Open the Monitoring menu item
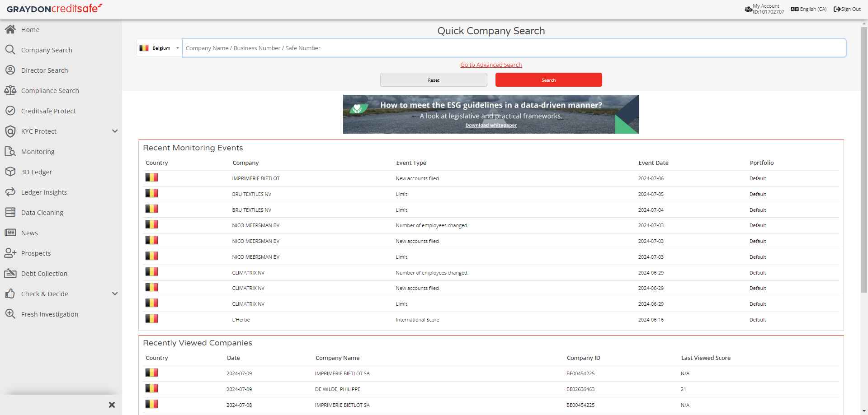Viewport: 868px width, 415px height. [x=61, y=151]
